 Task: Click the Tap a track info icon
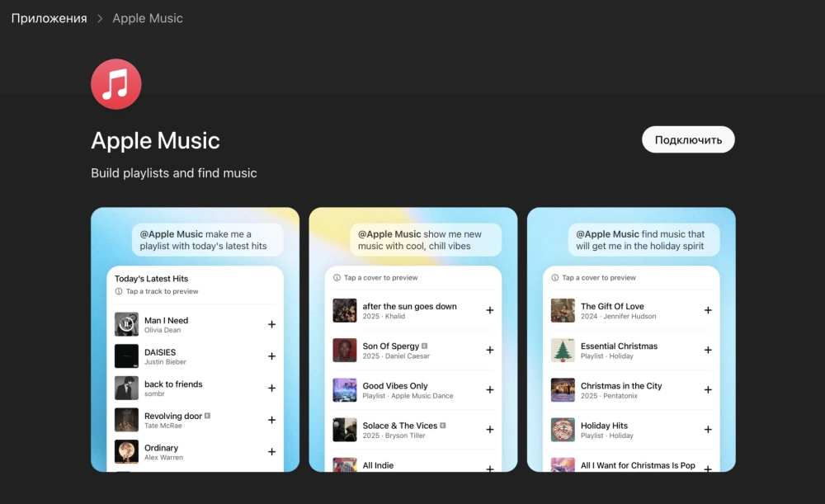[119, 292]
